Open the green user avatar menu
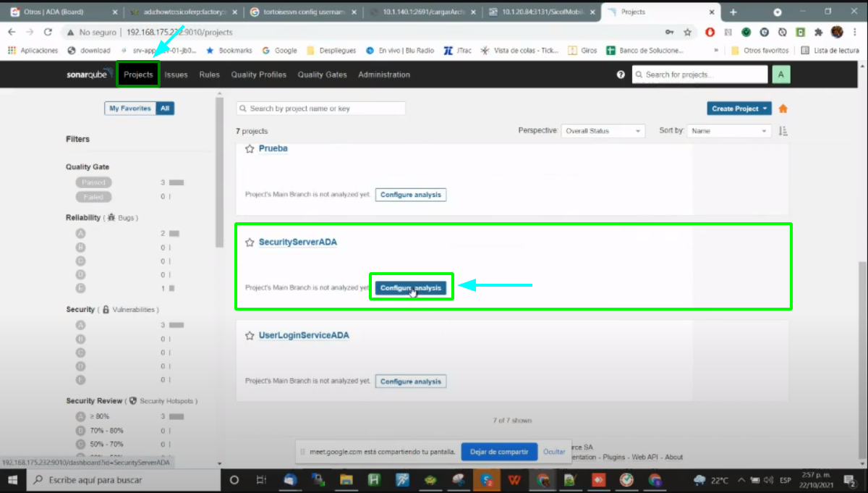Image resolution: width=868 pixels, height=493 pixels. tap(780, 75)
